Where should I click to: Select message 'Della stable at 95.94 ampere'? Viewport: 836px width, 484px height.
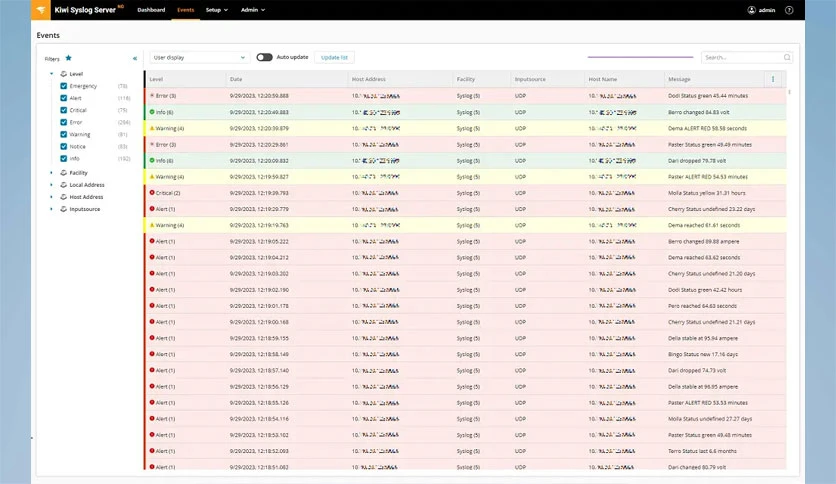pos(703,338)
